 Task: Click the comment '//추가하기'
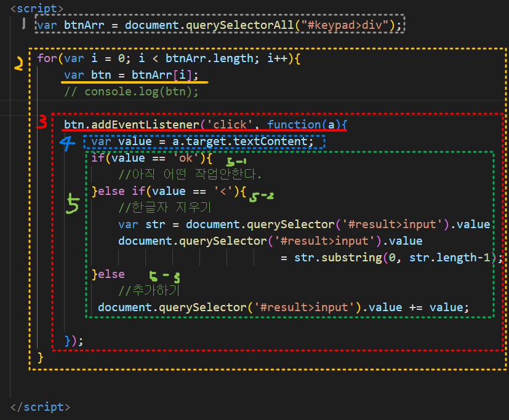pos(149,290)
